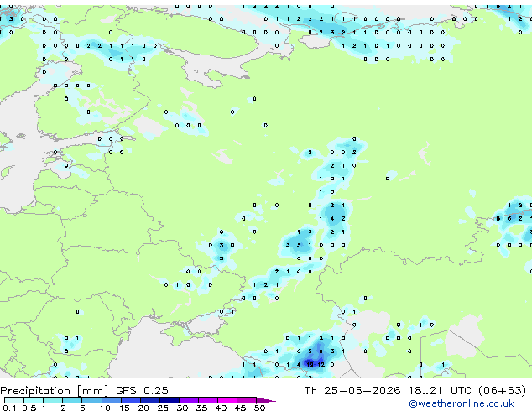Click the 15–20 mm blue legend swatch
Viewport: 532px width, 411px height.
(131, 400)
